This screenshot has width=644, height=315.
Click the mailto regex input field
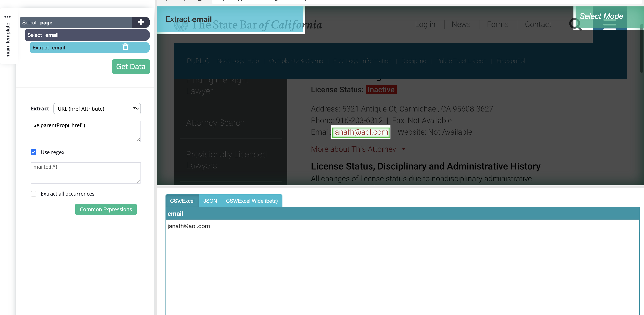coord(86,173)
